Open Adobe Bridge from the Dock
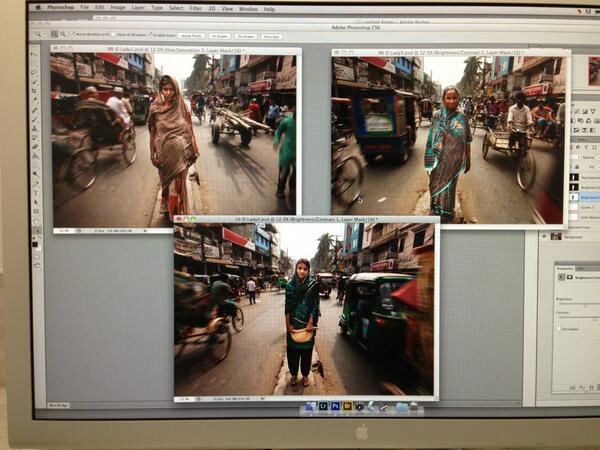Viewport: 600px width, 450px height. (347, 406)
